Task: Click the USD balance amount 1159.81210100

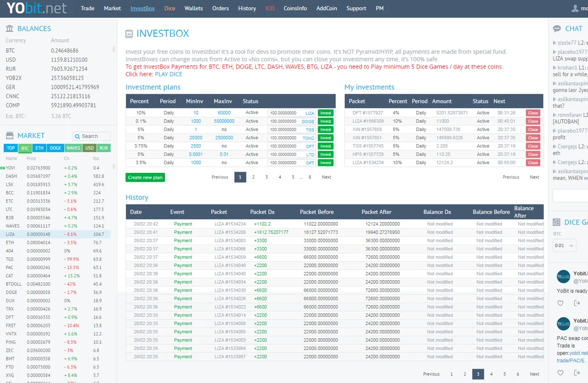Action: 69,60
